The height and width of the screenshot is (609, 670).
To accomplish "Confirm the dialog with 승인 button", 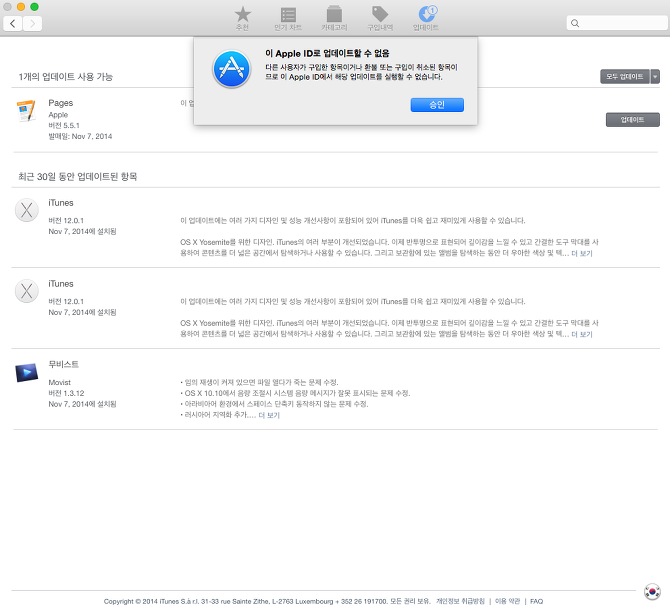I will point(437,105).
